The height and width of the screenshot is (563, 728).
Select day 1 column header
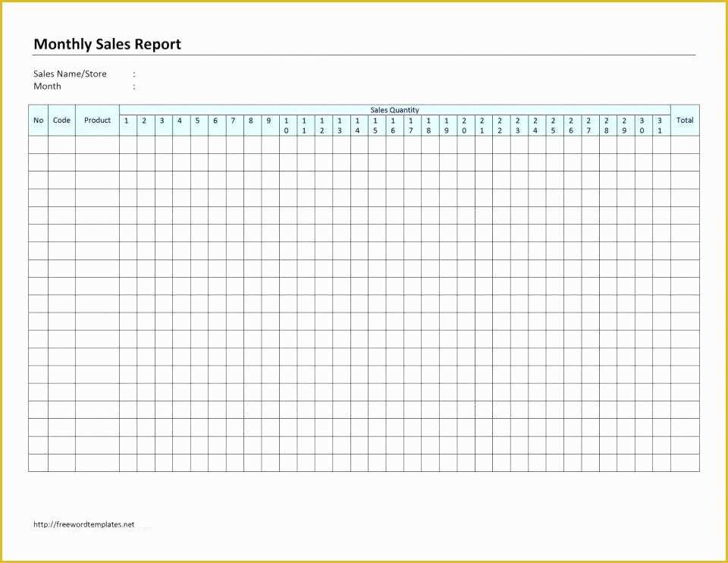(128, 125)
